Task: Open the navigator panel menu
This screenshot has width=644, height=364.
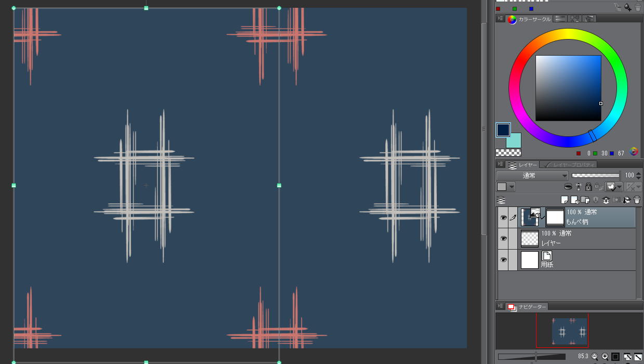Action: (x=500, y=307)
